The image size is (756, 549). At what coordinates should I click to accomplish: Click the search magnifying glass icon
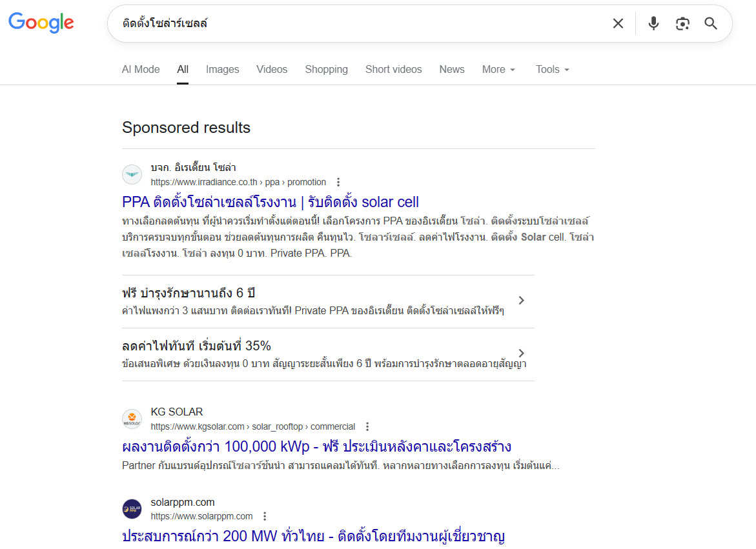point(711,23)
